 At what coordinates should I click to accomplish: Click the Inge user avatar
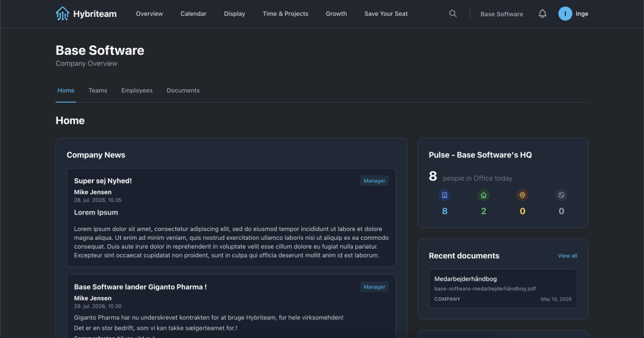tap(565, 14)
